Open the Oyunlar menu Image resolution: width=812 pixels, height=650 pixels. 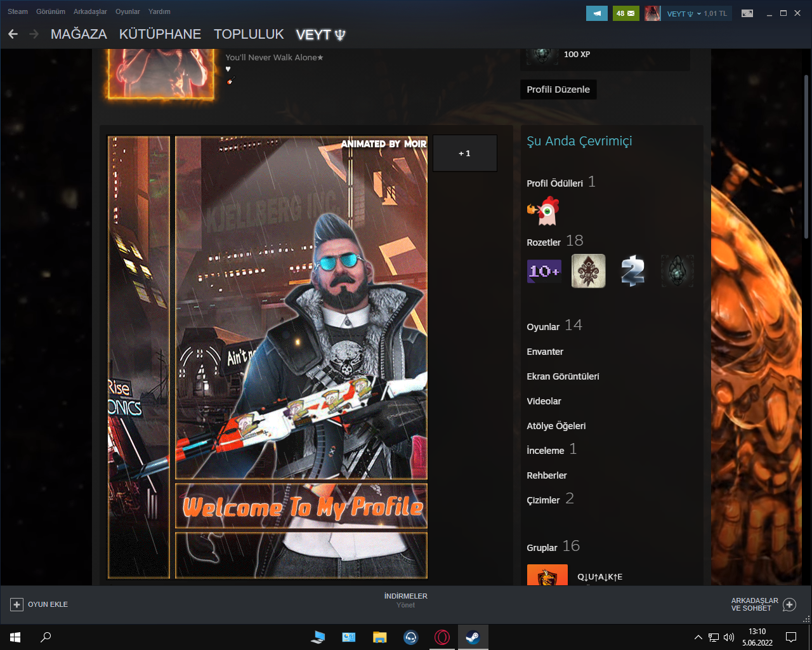tap(128, 11)
